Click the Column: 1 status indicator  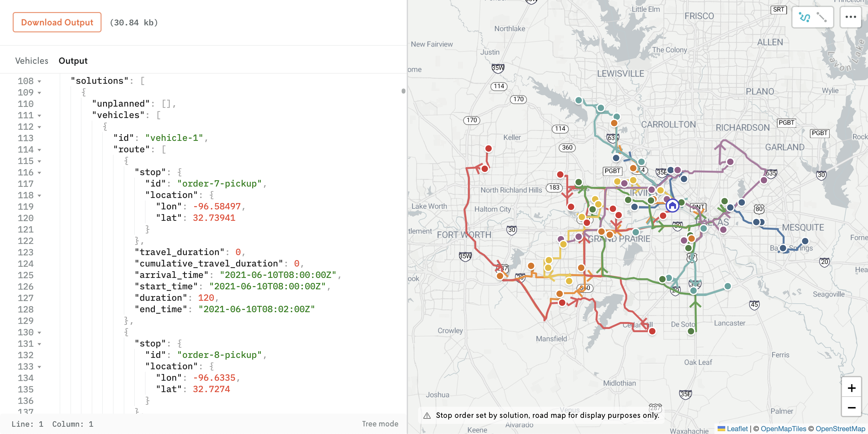(73, 424)
